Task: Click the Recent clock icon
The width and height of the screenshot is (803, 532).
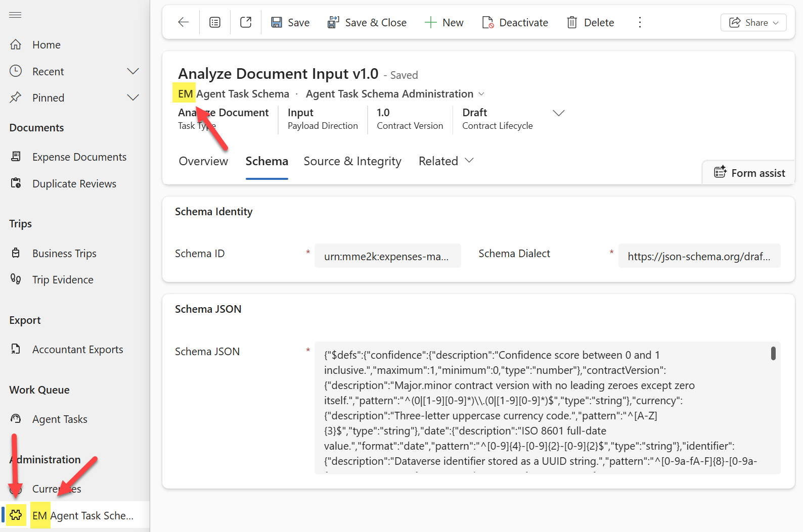Action: (x=16, y=71)
